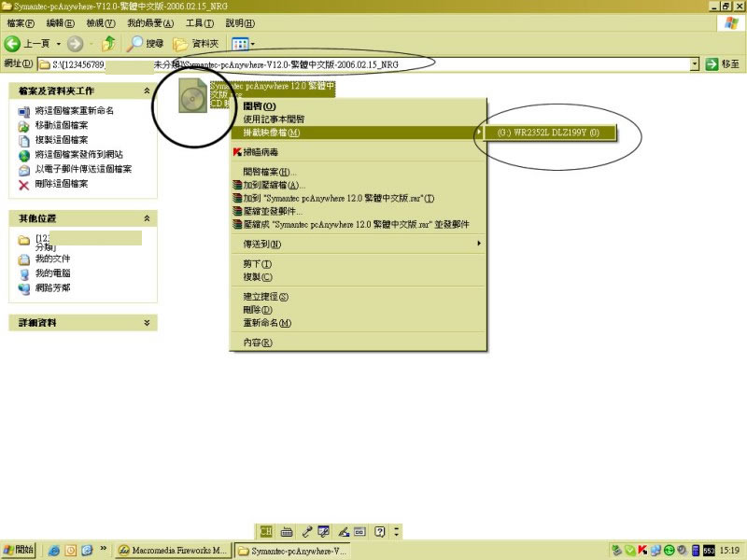Click inside the address bar path field

[x=364, y=64]
